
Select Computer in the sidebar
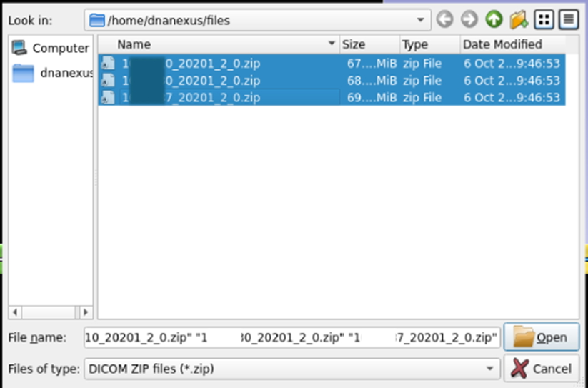[51, 49]
